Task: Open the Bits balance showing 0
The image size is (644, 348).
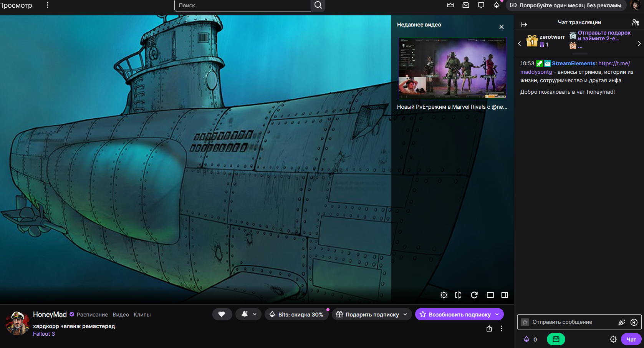Action: click(530, 339)
